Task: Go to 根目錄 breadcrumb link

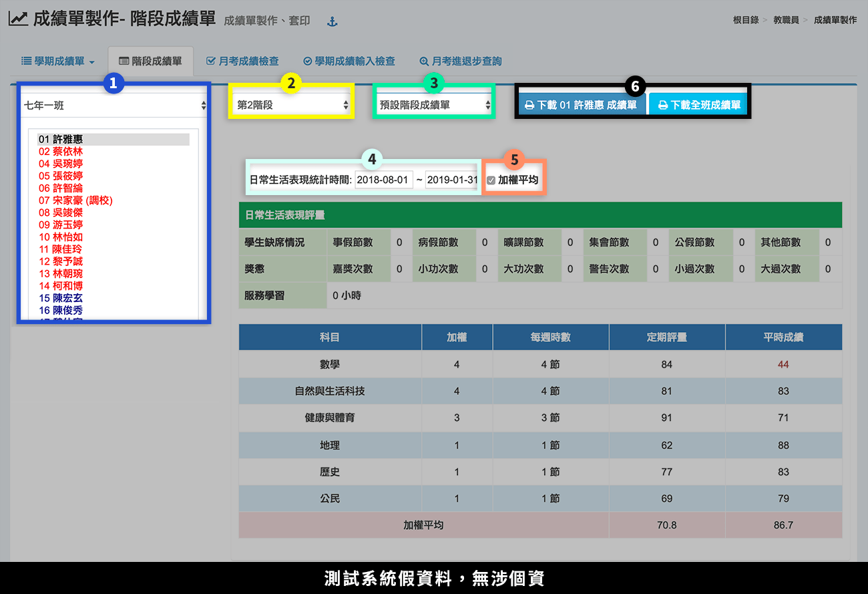Action: [x=745, y=20]
